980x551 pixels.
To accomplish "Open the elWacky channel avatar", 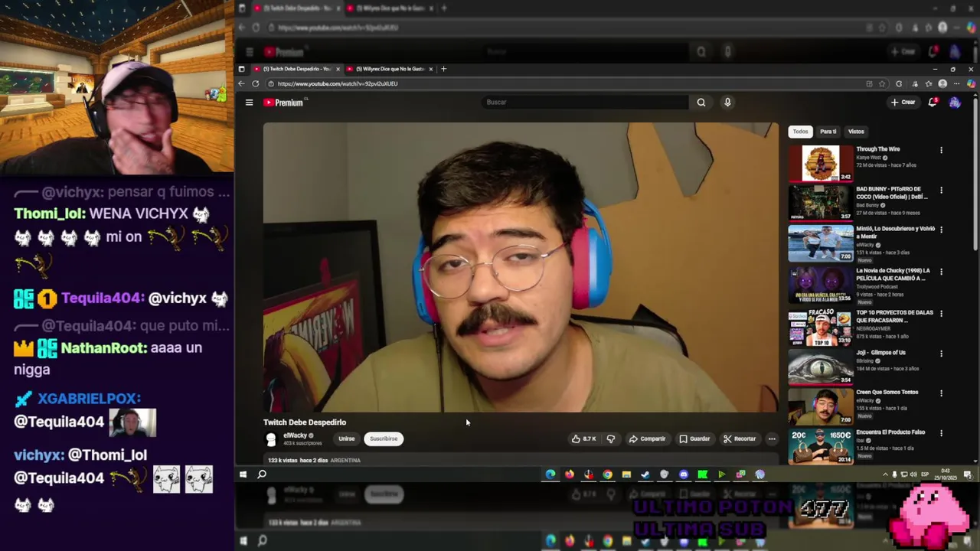I will pos(270,439).
